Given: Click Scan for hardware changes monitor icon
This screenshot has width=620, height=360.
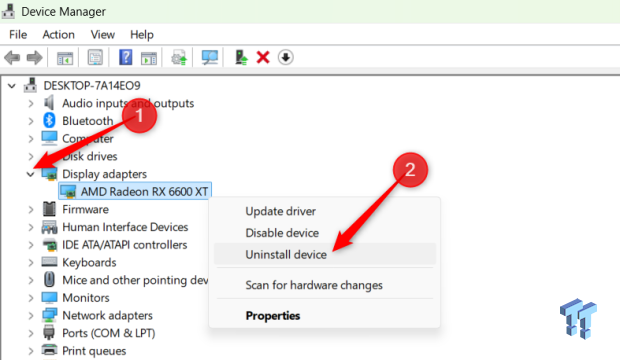Looking at the screenshot, I should coord(210,58).
